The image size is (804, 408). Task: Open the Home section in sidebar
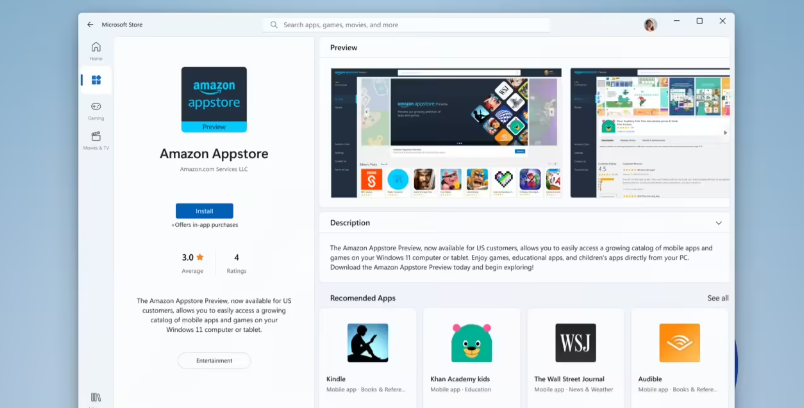(96, 51)
